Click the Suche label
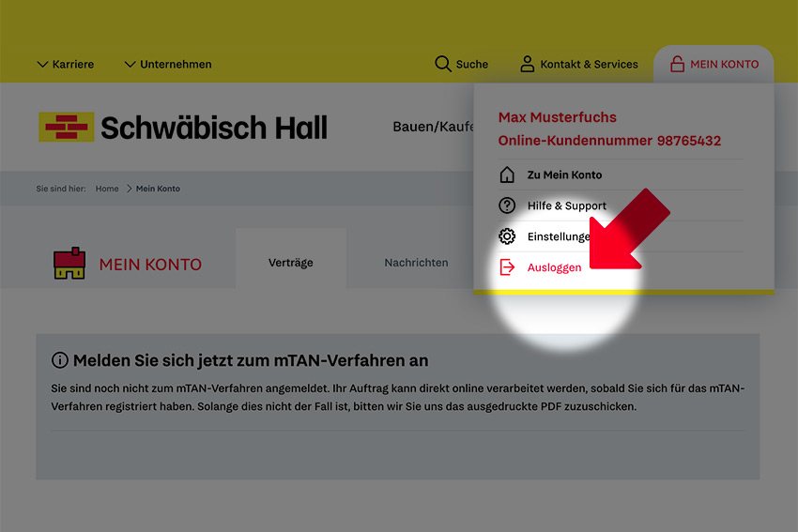798x532 pixels. click(x=472, y=65)
